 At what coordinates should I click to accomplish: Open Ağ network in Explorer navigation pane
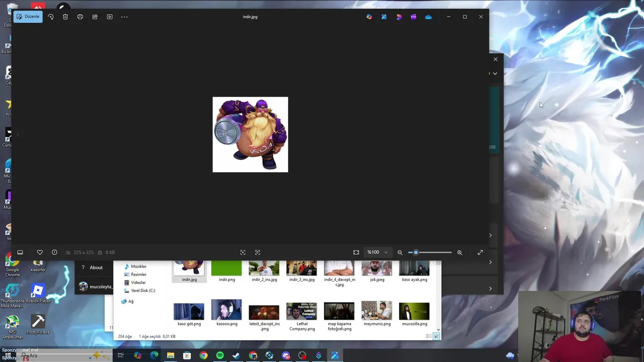[x=127, y=301]
